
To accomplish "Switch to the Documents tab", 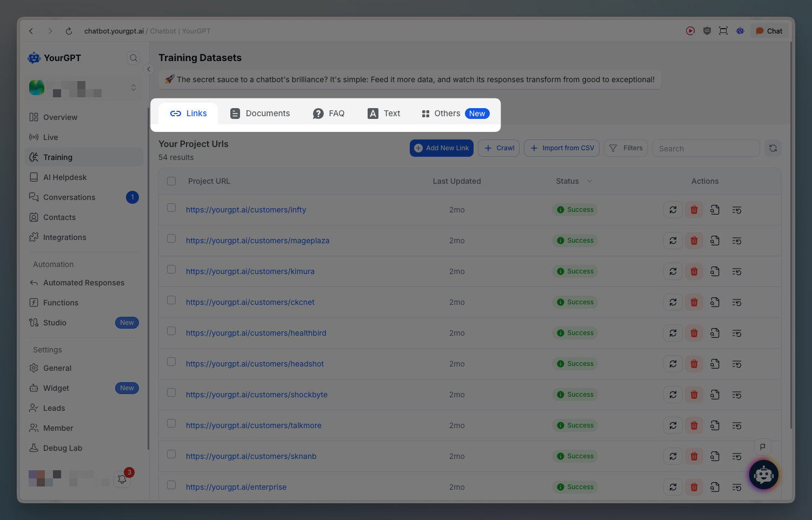I will click(260, 114).
